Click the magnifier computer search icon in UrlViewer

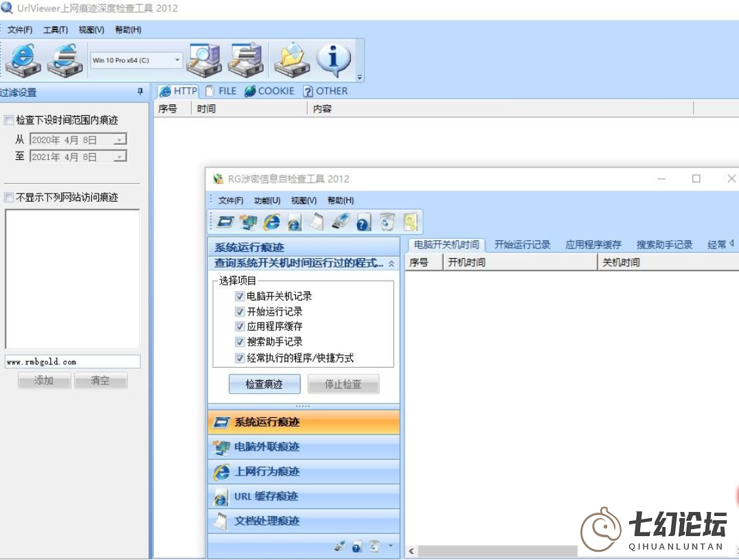(x=203, y=60)
